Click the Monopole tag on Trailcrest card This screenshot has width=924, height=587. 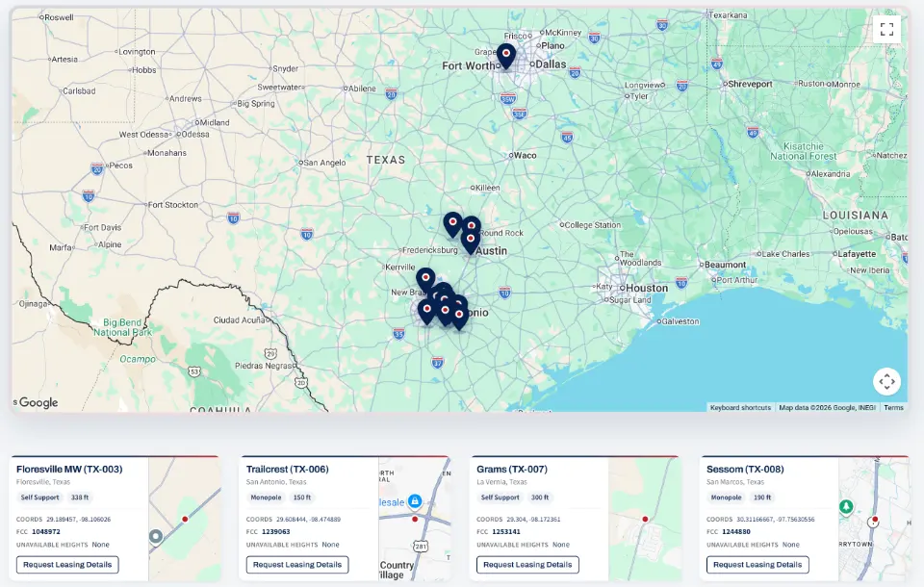coord(266,498)
